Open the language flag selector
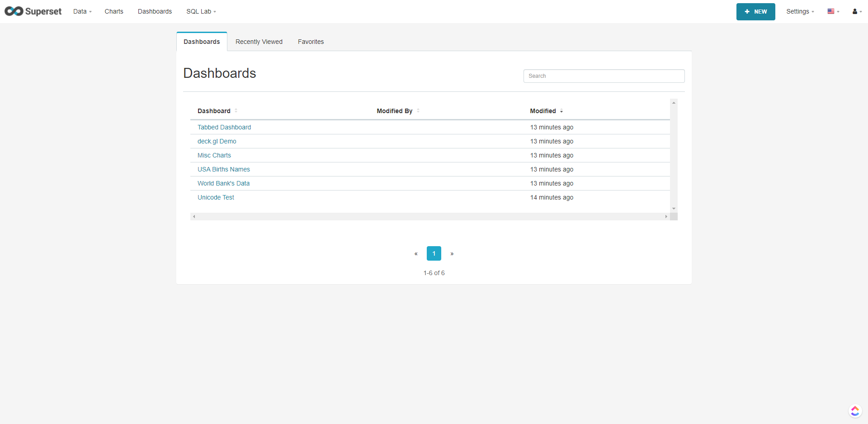Image resolution: width=868 pixels, height=424 pixels. pyautogui.click(x=833, y=11)
